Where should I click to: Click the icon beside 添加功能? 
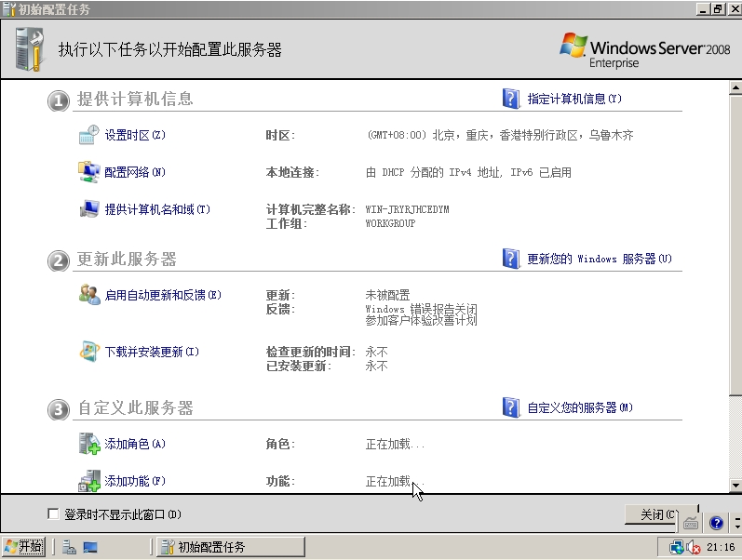89,481
